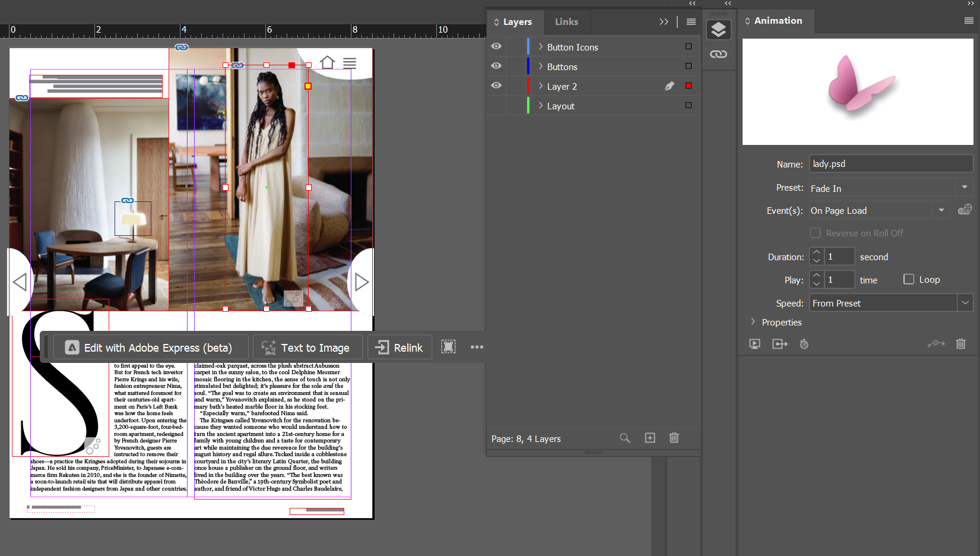
Task: Search layers with the magnifier icon
Action: click(624, 438)
